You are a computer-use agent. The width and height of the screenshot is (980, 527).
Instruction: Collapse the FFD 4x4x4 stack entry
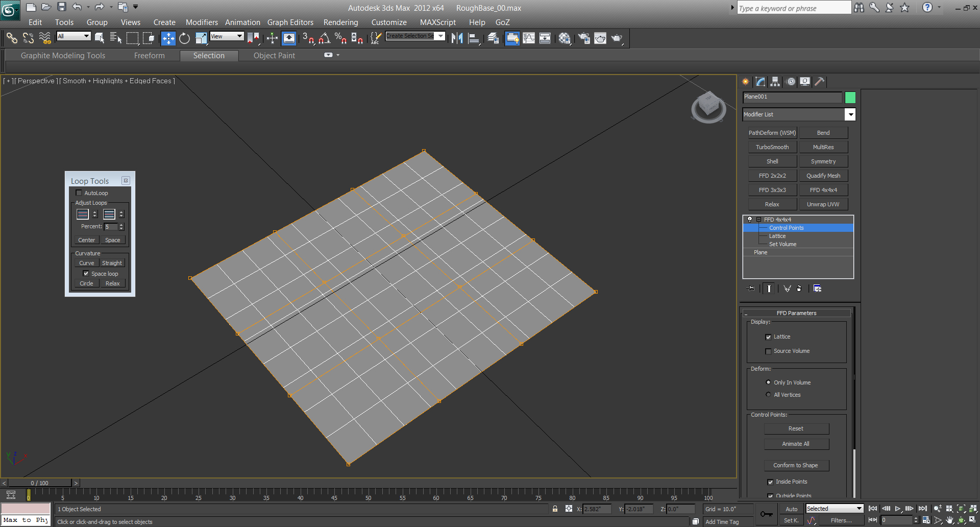[758, 220]
